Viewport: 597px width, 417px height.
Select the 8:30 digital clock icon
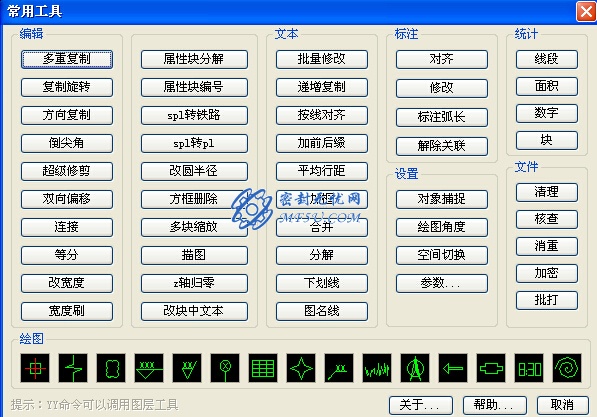pos(529,368)
